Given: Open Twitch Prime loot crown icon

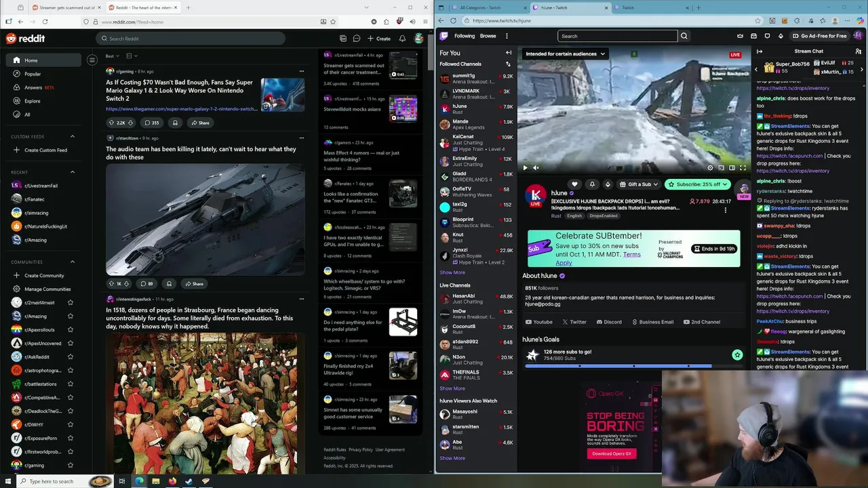Looking at the screenshot, I should coord(740,36).
